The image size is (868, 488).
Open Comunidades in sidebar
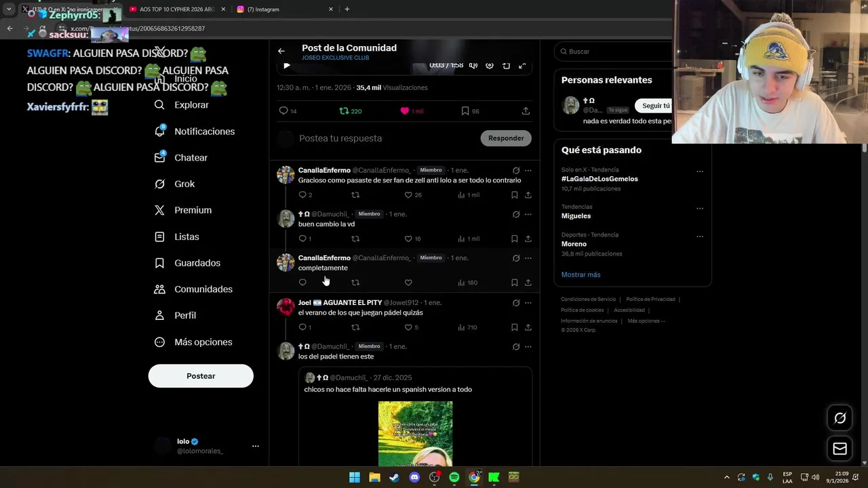click(193, 289)
